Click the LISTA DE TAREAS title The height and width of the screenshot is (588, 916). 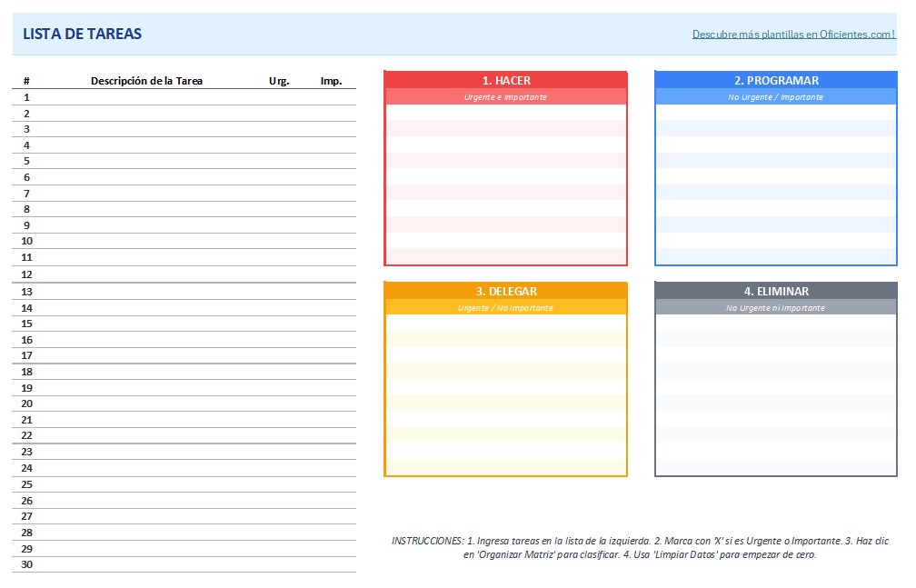[x=82, y=35]
